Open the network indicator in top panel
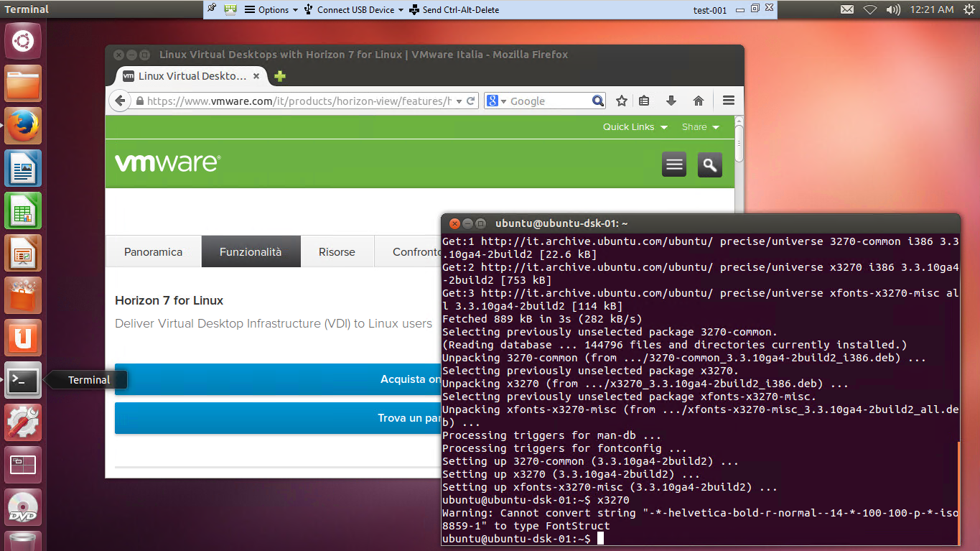The width and height of the screenshot is (980, 551). point(870,9)
